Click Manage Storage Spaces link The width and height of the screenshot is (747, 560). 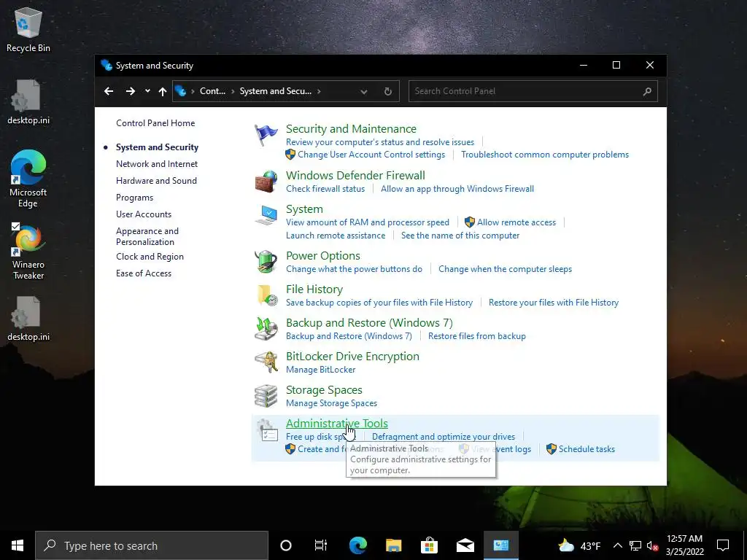pos(332,402)
